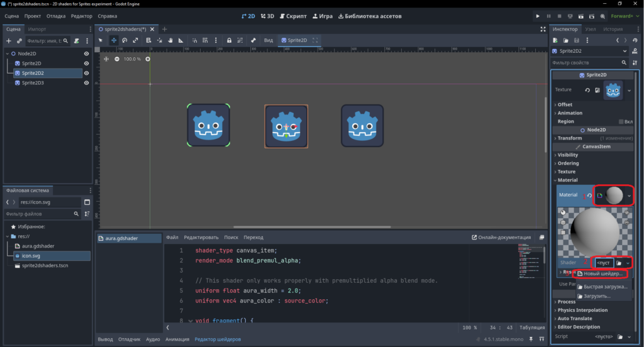Open Онлайн-документация link
The width and height of the screenshot is (644, 347).
(x=501, y=238)
